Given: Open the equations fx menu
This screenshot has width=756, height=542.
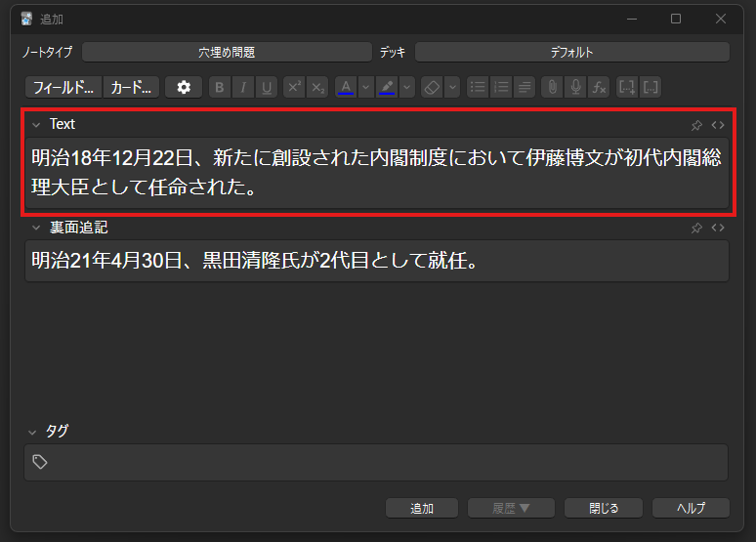Looking at the screenshot, I should coord(599,87).
